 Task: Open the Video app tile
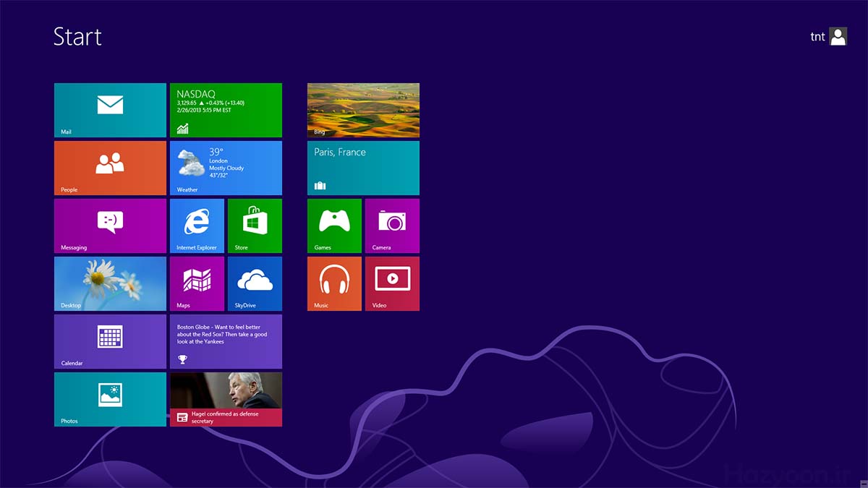coord(392,283)
